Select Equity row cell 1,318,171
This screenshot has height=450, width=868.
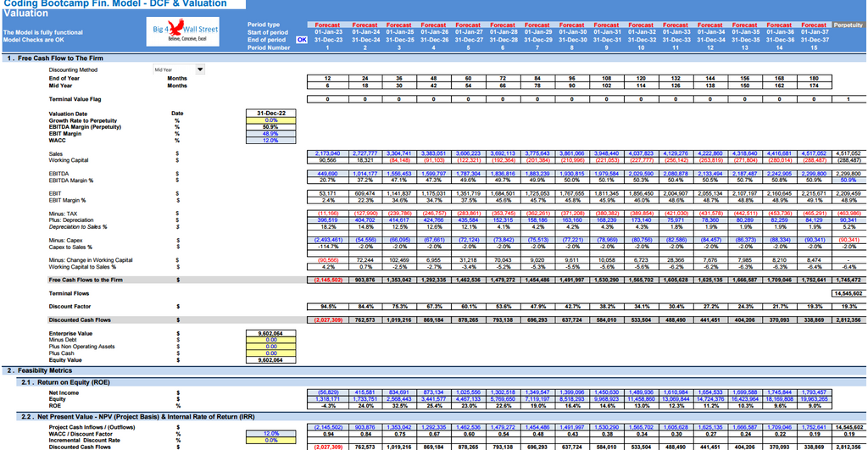coord(328,399)
